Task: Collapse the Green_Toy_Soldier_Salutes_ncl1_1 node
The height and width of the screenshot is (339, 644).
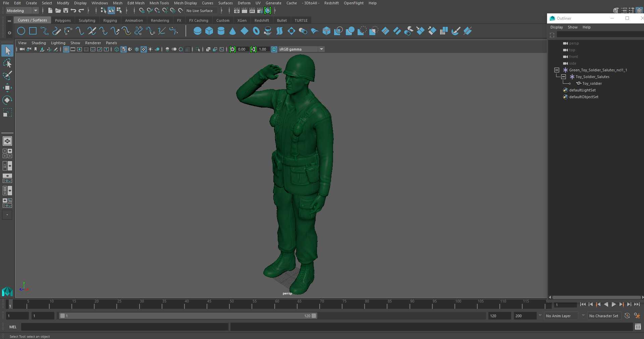Action: (557, 70)
